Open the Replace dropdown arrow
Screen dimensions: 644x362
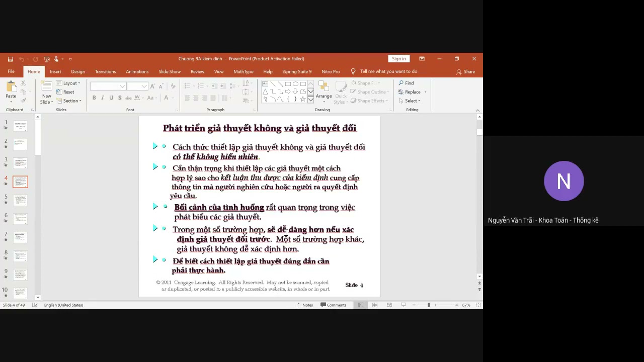coord(425,92)
